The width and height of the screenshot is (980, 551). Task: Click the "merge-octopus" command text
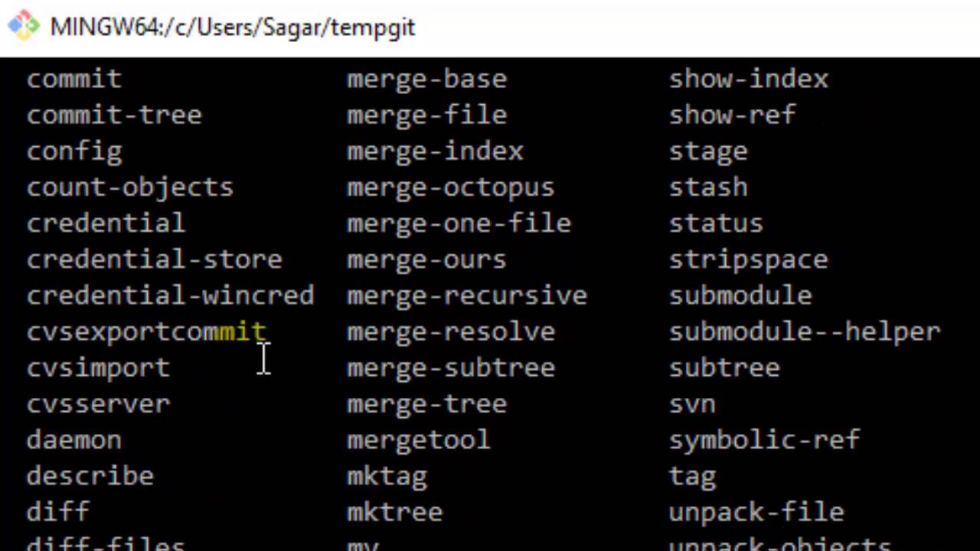[450, 187]
